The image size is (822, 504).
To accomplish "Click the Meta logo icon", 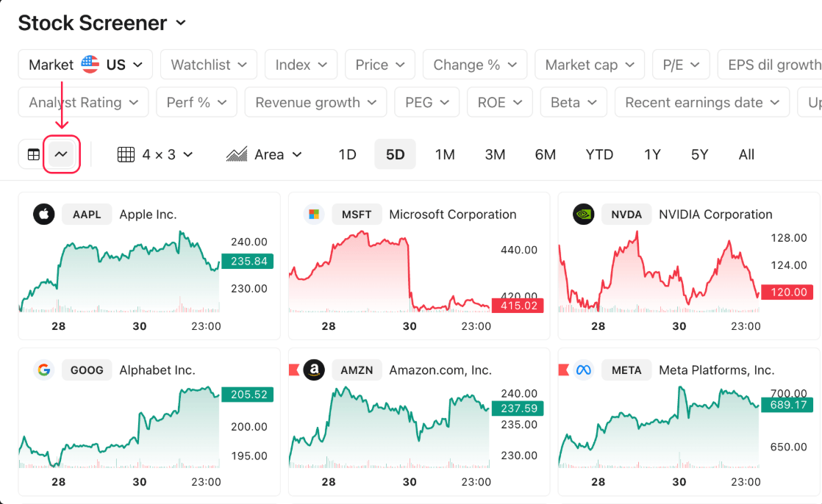I will click(584, 370).
